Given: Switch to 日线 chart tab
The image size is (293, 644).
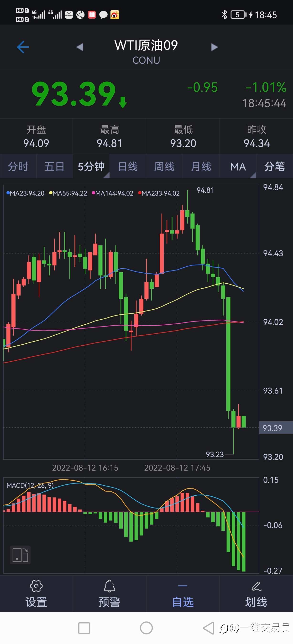Looking at the screenshot, I should click(128, 166).
